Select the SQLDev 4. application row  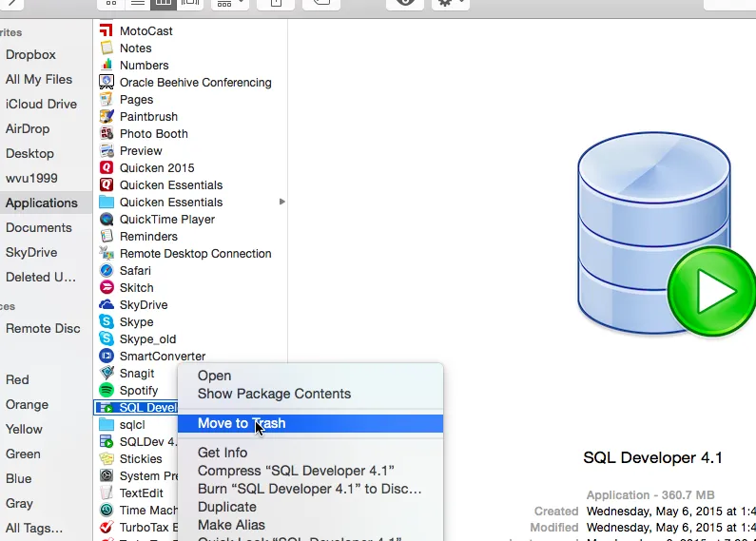[x=136, y=442]
